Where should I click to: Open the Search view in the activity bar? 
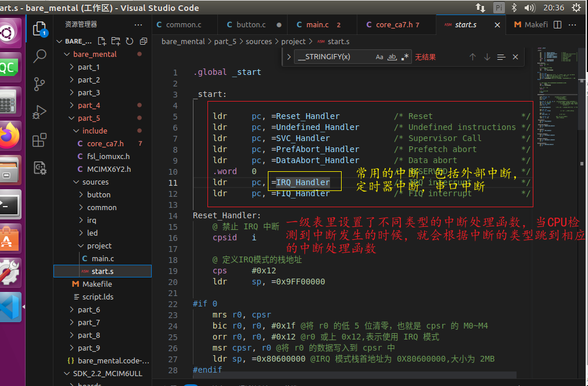pos(39,57)
